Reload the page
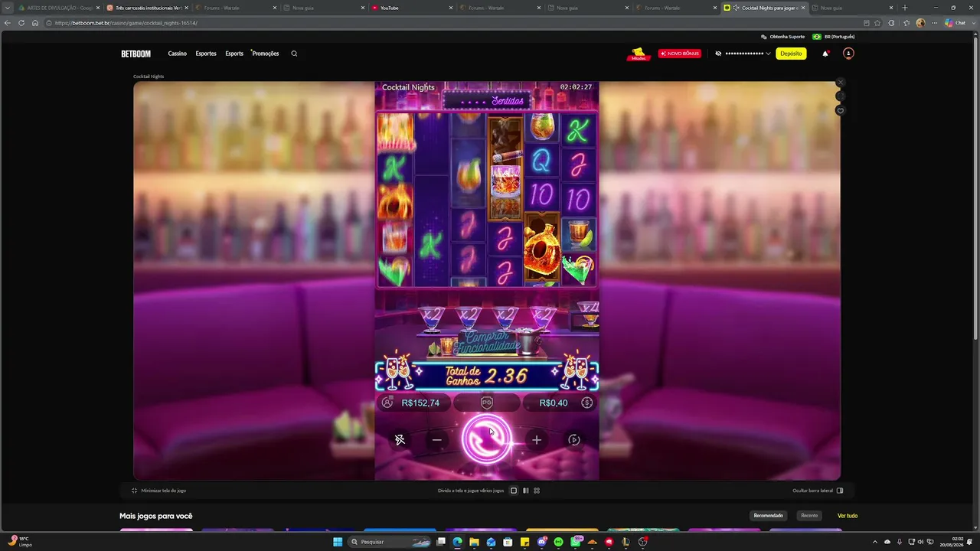This screenshot has height=551, width=980. pyautogui.click(x=21, y=23)
